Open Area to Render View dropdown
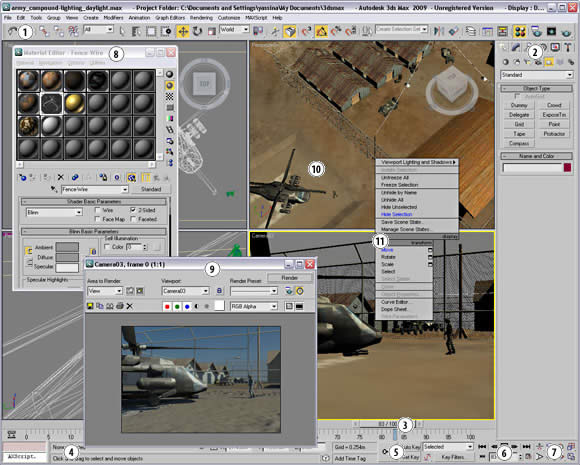This screenshot has height=465, width=580. click(x=105, y=291)
